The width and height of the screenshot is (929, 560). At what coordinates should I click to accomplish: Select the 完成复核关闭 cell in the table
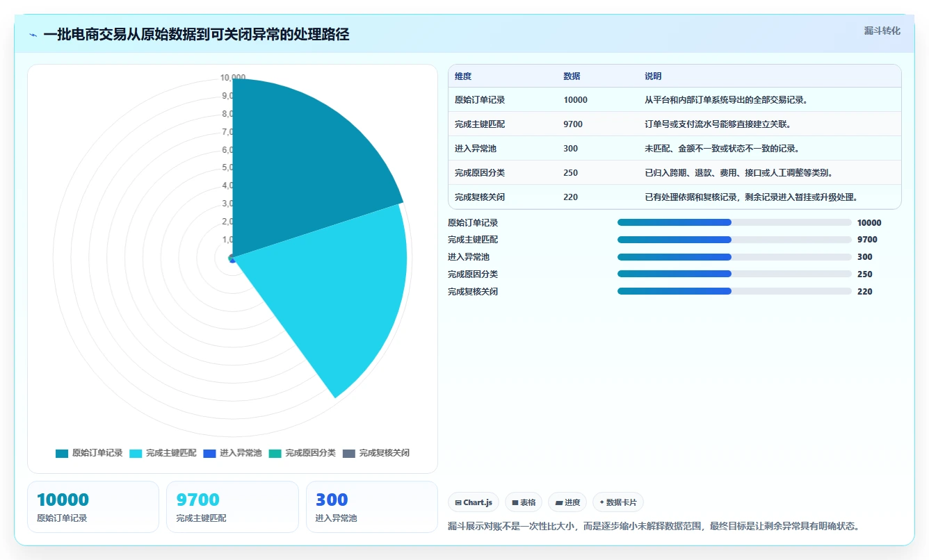480,197
